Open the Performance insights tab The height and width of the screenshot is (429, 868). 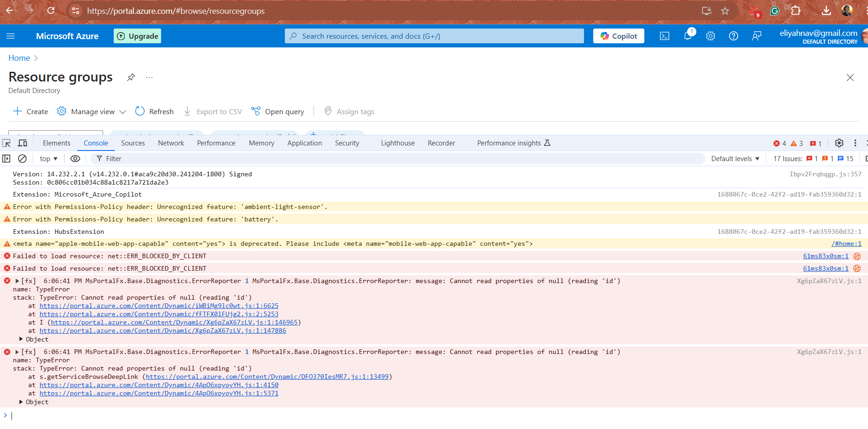click(514, 143)
